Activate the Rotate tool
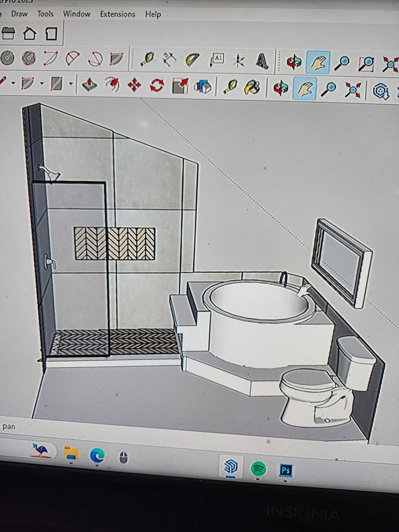This screenshot has height=532, width=399. point(157,86)
